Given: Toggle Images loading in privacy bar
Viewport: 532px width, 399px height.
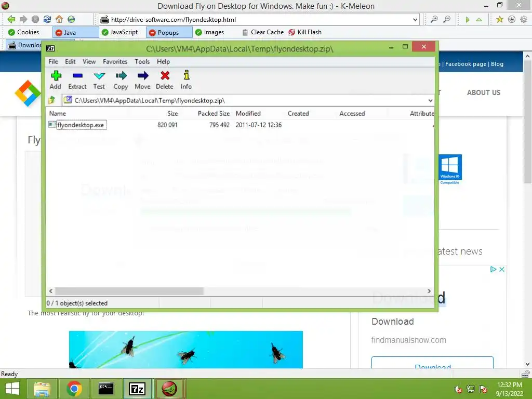Looking at the screenshot, I should click(210, 32).
